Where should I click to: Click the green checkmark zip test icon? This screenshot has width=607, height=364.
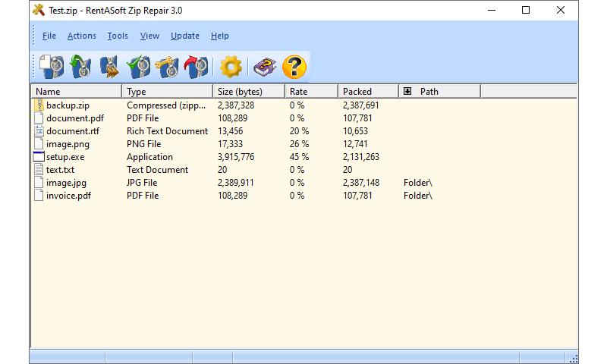tap(139, 67)
